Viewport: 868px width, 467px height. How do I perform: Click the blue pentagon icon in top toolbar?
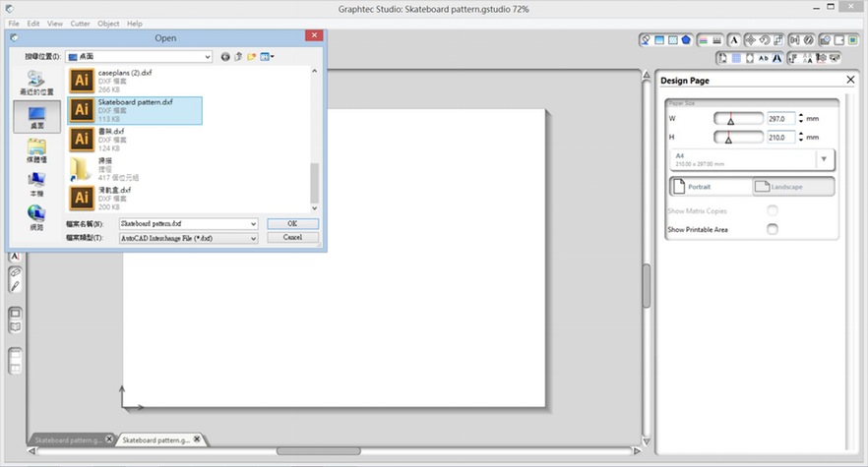point(687,40)
